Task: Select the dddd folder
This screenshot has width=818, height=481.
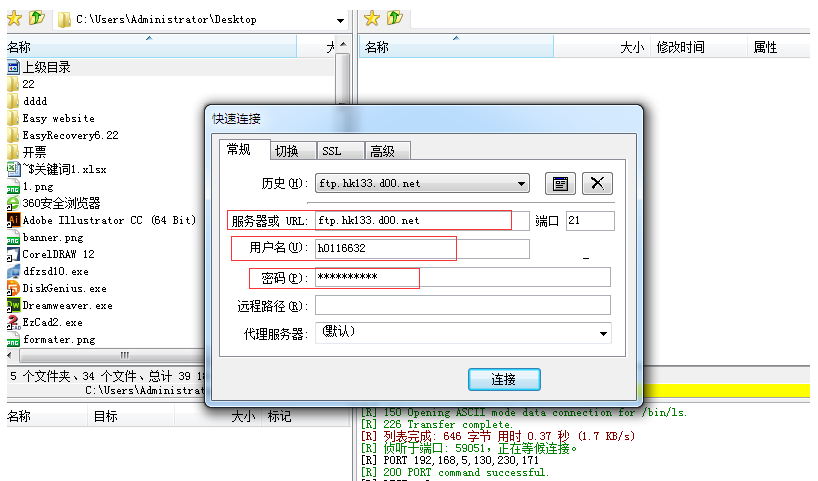Action: click(27, 101)
